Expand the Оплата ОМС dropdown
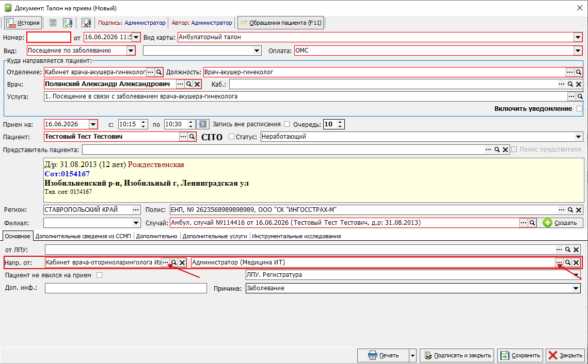Image resolution: width=588 pixels, height=364 pixels. tap(578, 51)
